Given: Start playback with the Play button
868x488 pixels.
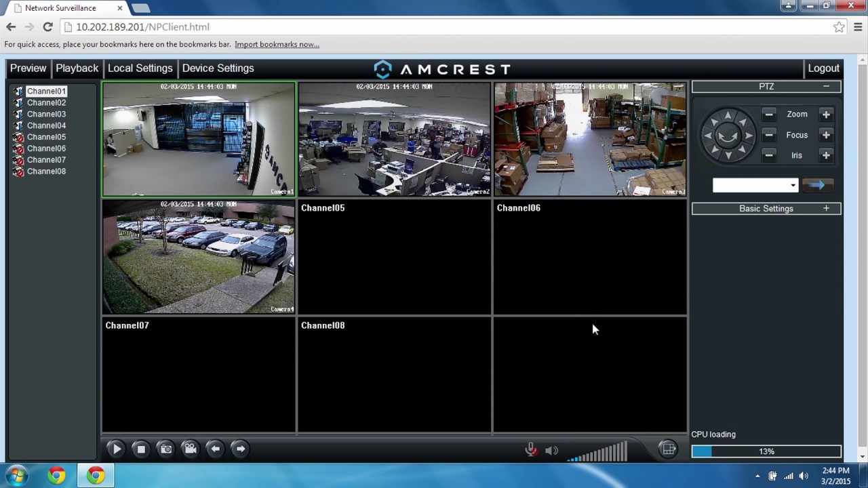Looking at the screenshot, I should tap(116, 449).
